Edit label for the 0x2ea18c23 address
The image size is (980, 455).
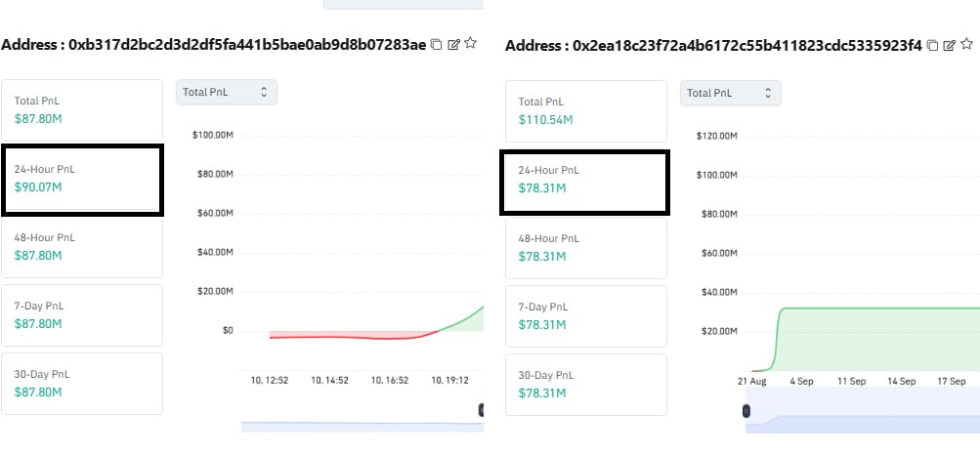click(x=950, y=45)
